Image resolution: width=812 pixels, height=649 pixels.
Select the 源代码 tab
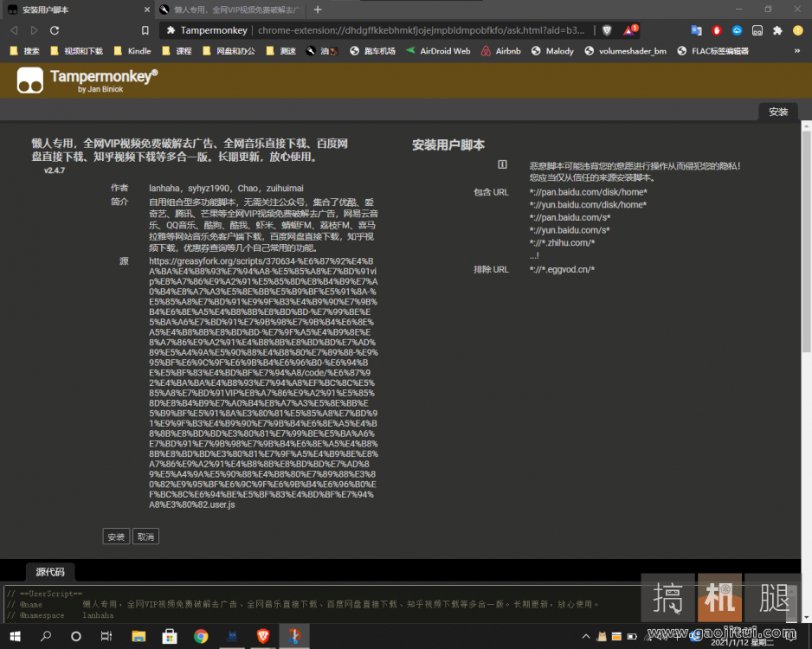pyautogui.click(x=50, y=572)
